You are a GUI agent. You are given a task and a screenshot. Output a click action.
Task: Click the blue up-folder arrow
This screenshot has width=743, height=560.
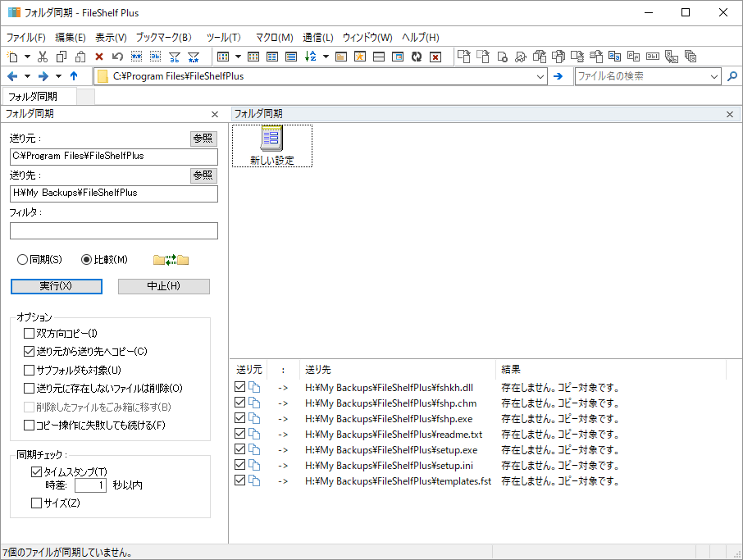tap(74, 75)
